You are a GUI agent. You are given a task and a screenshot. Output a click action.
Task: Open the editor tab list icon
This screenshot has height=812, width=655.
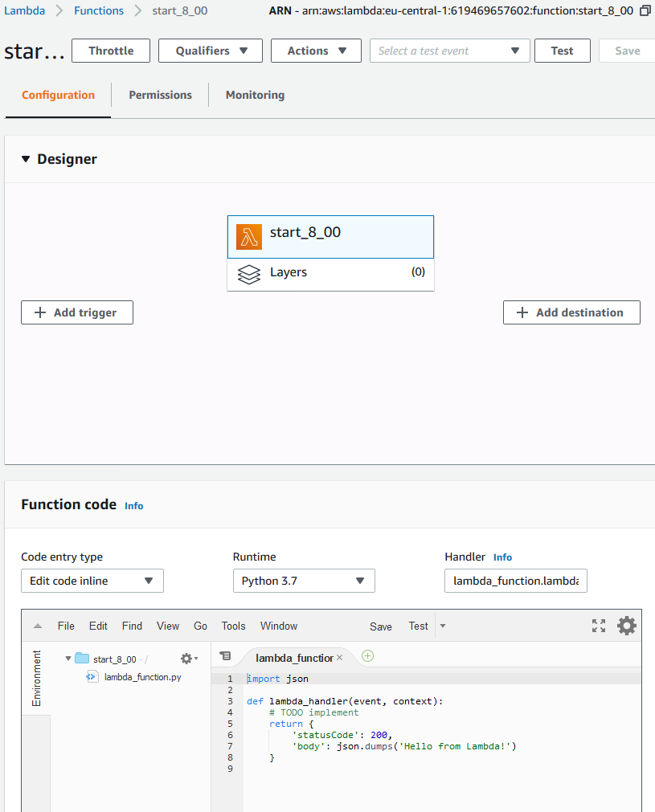tap(225, 656)
